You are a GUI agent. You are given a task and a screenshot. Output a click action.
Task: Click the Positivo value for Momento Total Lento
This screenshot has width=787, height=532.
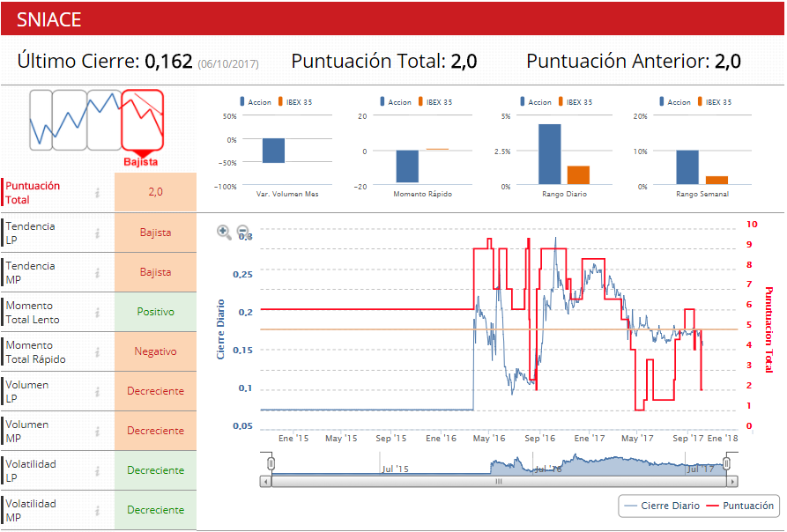tap(156, 312)
